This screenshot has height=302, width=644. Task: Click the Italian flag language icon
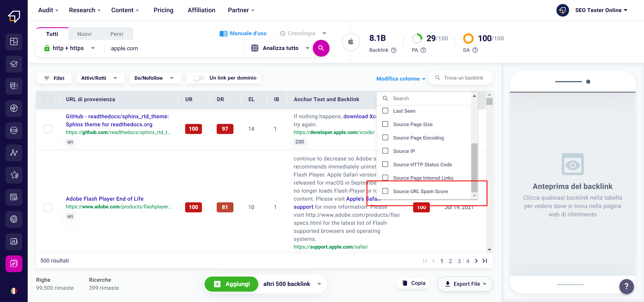click(x=14, y=291)
